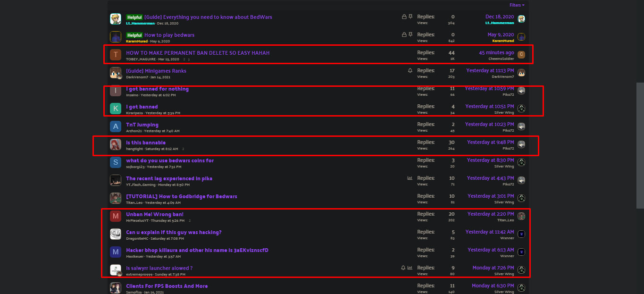Click the TOBEY_MAGUIRE "T" avatar
644x294 pixels.
pos(116,55)
